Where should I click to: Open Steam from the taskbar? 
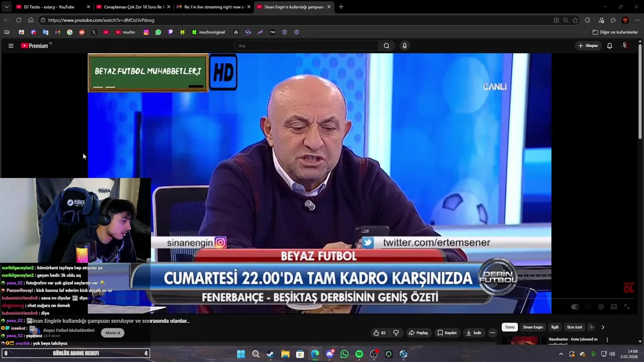(x=271, y=354)
